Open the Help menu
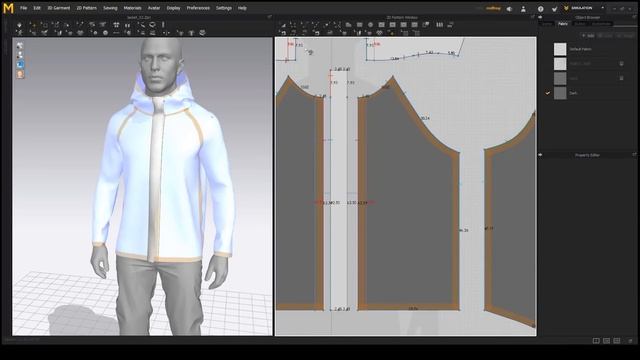Viewport: 640px width, 360px height. coord(242,8)
